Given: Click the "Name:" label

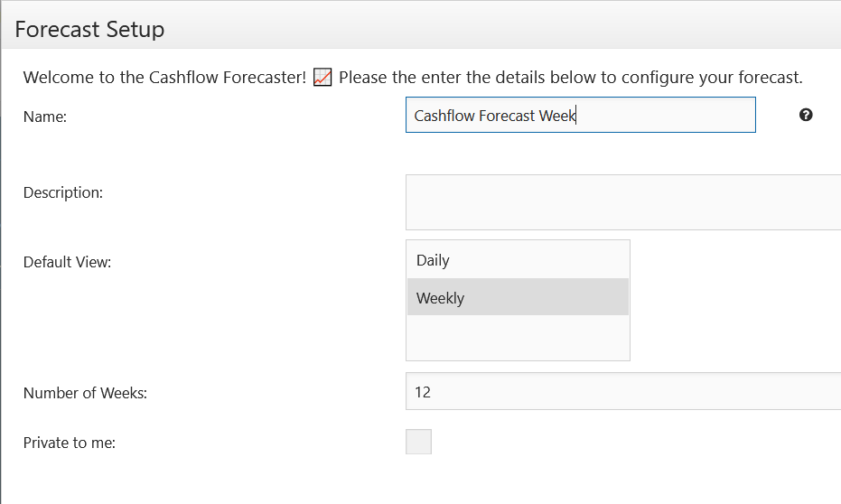Looking at the screenshot, I should pyautogui.click(x=45, y=117).
